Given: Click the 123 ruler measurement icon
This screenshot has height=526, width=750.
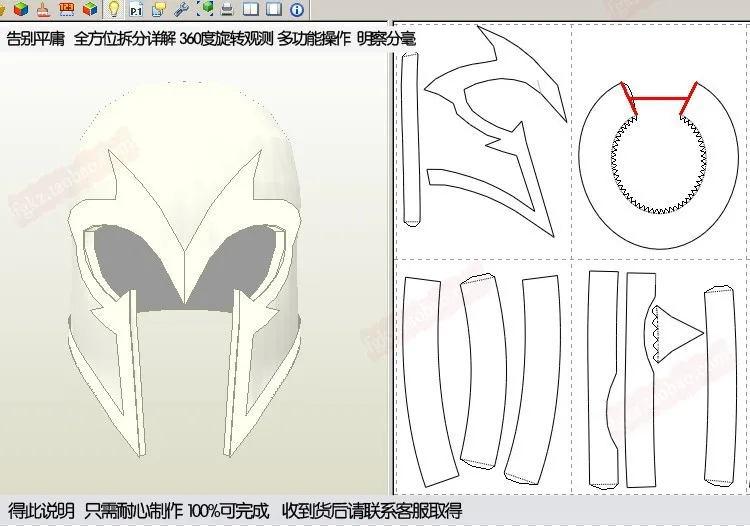Looking at the screenshot, I should point(67,10).
